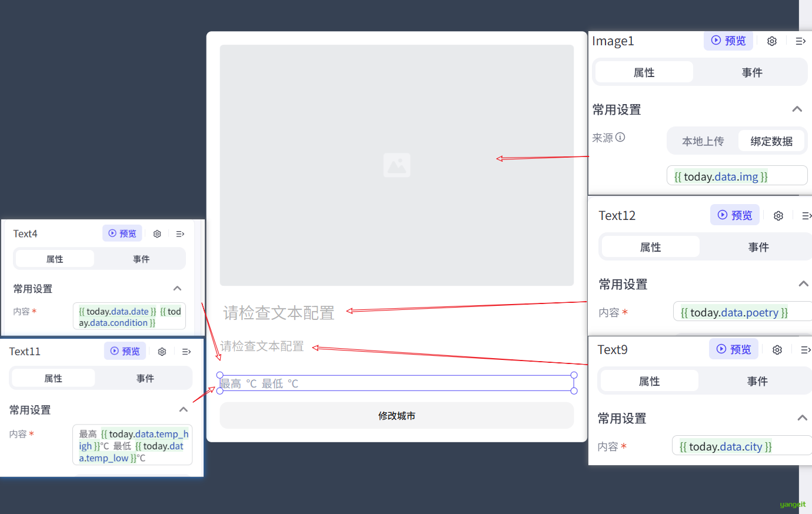Select 绑定数据 source option

pyautogui.click(x=771, y=141)
